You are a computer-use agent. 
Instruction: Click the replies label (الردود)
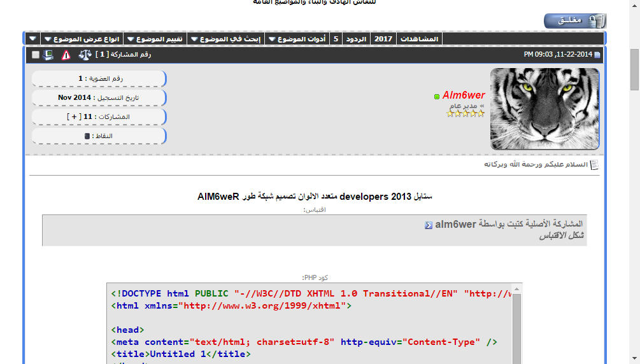[x=357, y=39]
